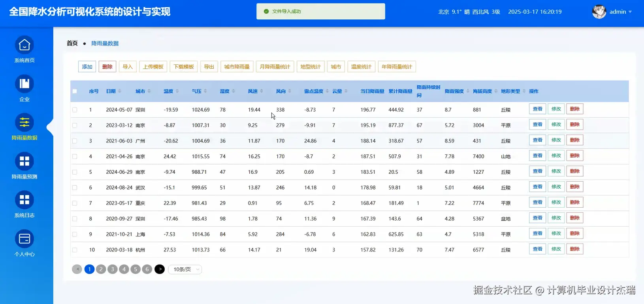Viewport: 644px width, 304px height.
Task: Click the 添加 button
Action: pos(87,67)
